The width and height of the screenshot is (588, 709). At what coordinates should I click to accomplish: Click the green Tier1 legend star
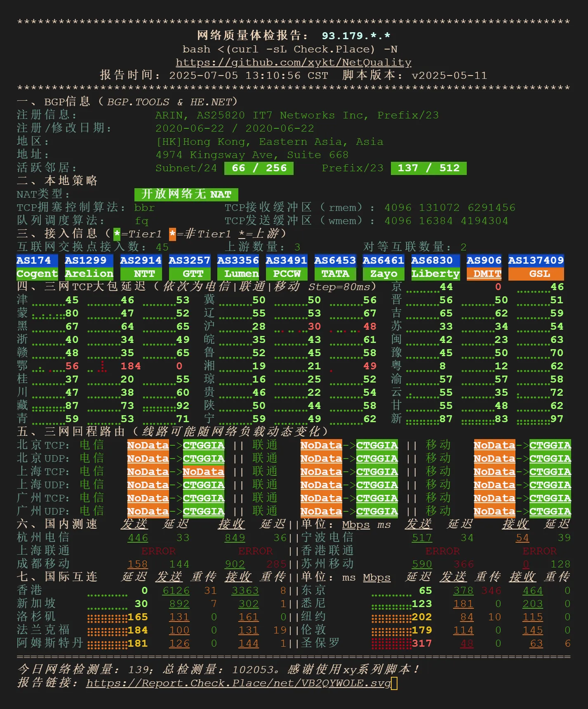click(x=117, y=234)
